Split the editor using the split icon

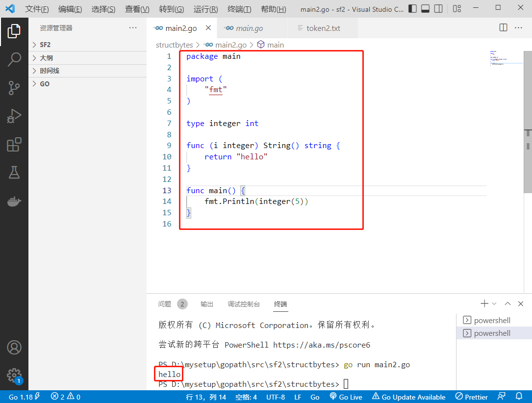(503, 28)
